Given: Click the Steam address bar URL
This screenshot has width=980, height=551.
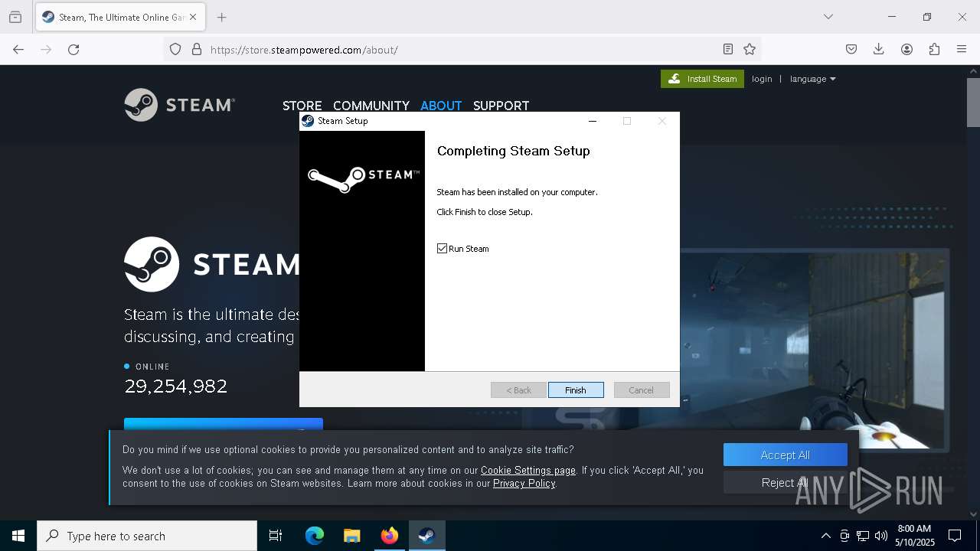Looking at the screenshot, I should tap(304, 50).
